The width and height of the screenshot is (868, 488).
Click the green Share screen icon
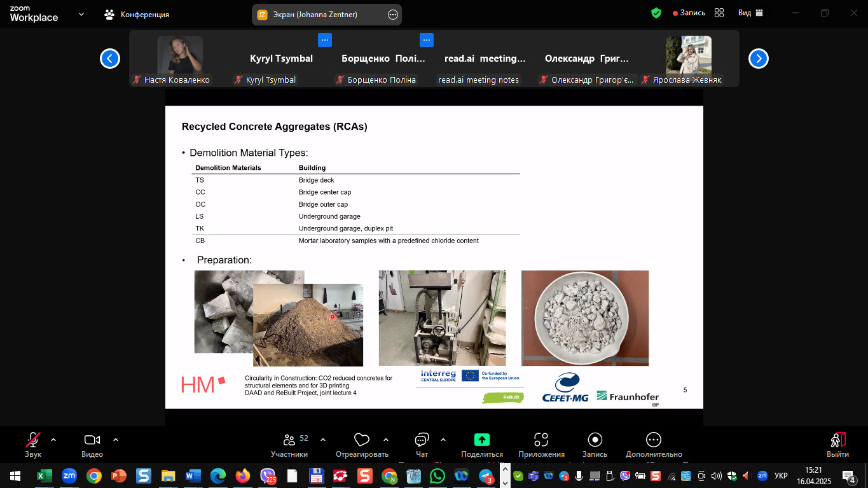click(x=482, y=440)
